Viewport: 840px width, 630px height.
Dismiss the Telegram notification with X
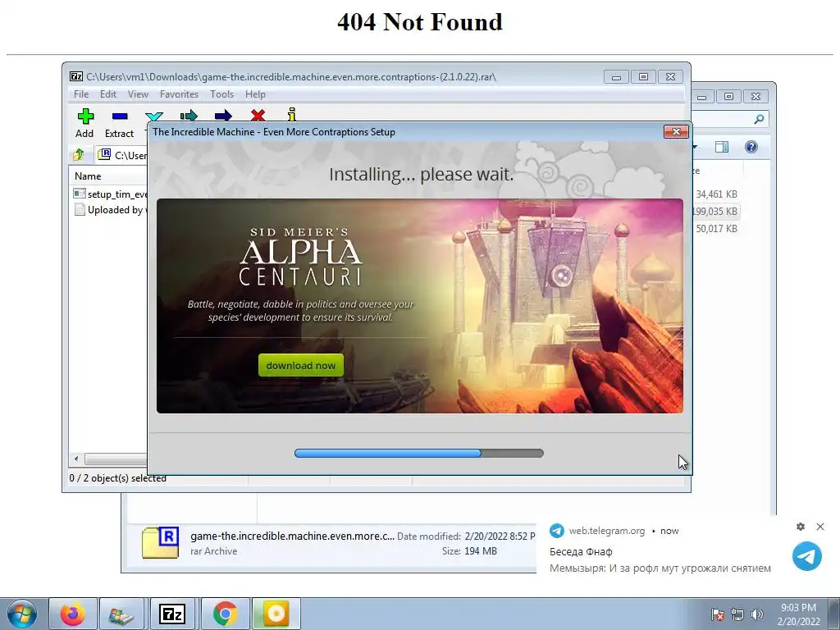[820, 527]
